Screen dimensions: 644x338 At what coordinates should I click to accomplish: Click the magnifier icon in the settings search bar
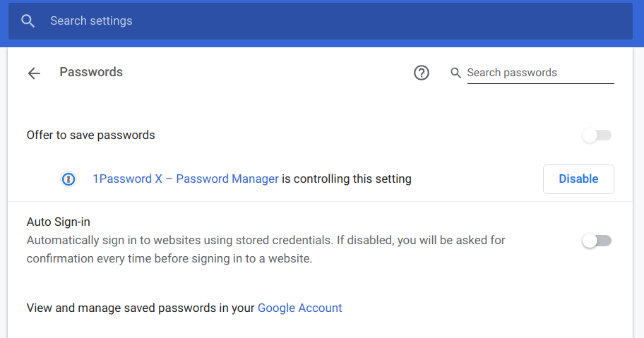[28, 21]
